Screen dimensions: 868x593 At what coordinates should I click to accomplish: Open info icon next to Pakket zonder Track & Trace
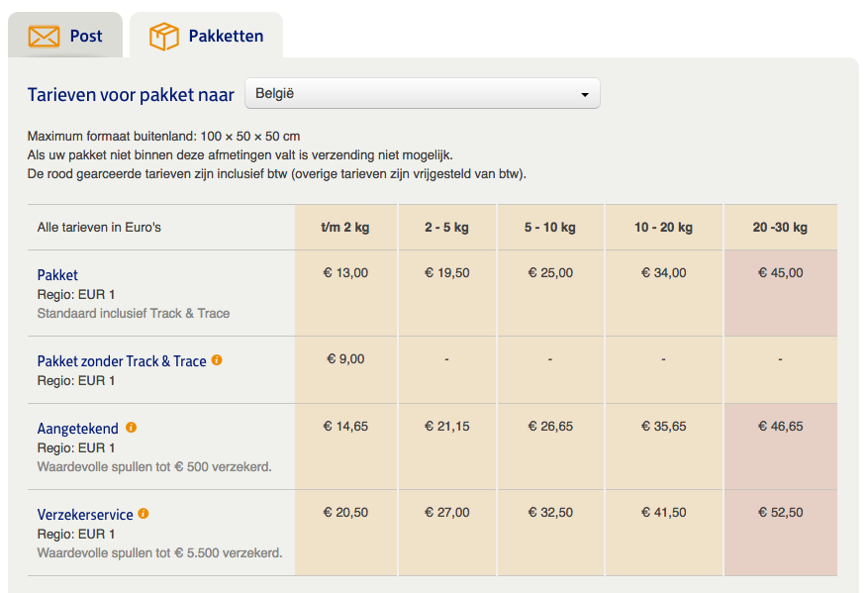(x=217, y=360)
